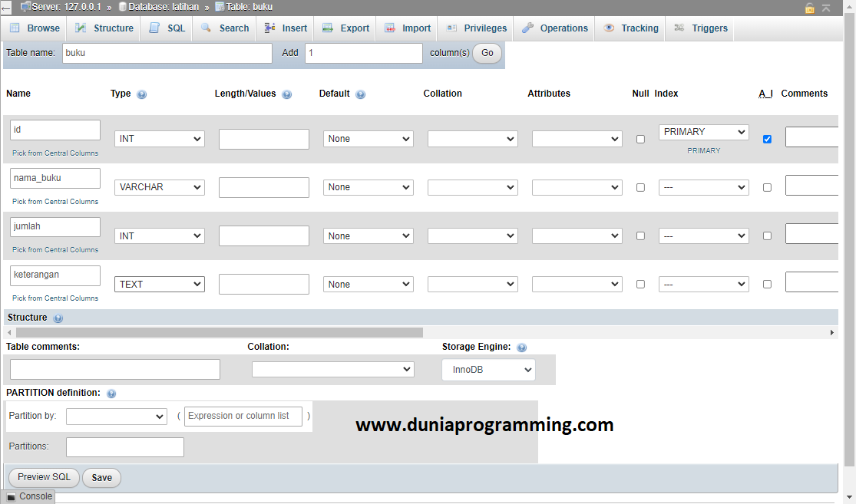
Task: Select the Search feature icon
Action: pyautogui.click(x=204, y=28)
